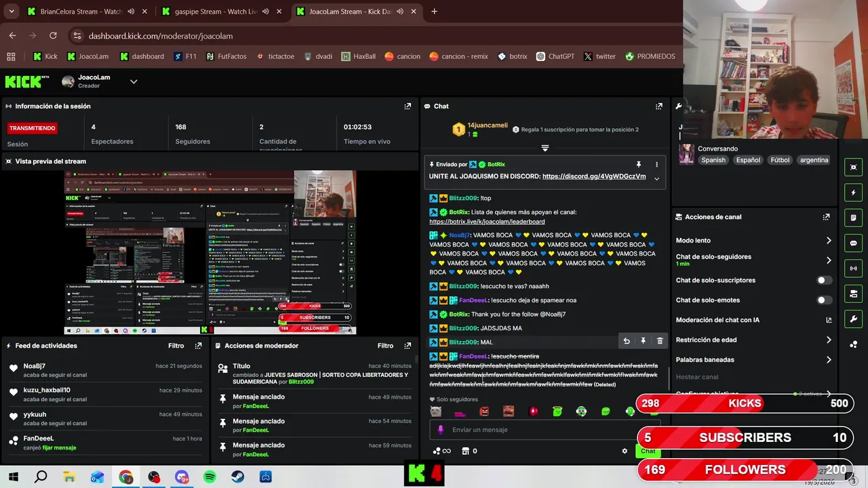Image resolution: width=868 pixels, height=488 pixels.
Task: Click the reply arrow on the MAL message
Action: [627, 341]
